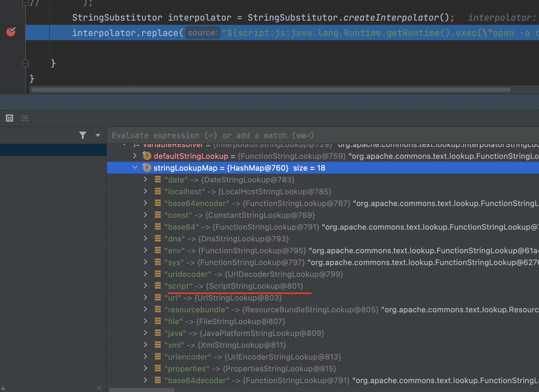Expand the "const" map entry
The height and width of the screenshot is (392, 539).
(x=145, y=215)
